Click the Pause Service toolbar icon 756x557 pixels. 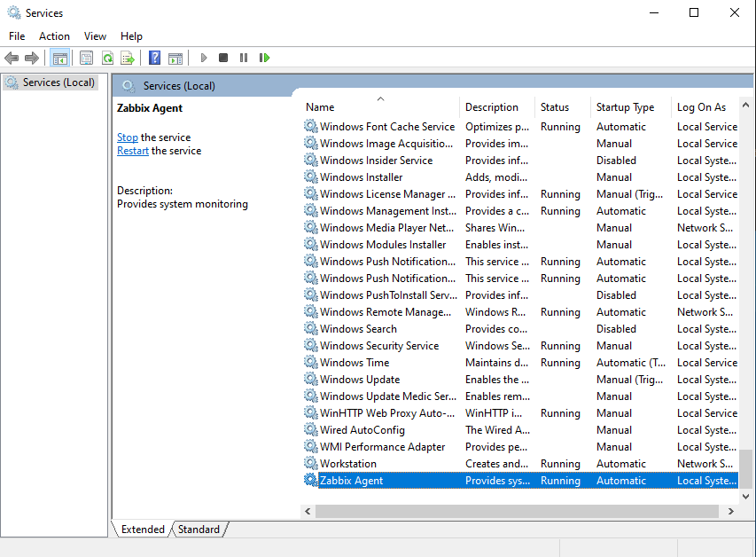click(x=244, y=58)
